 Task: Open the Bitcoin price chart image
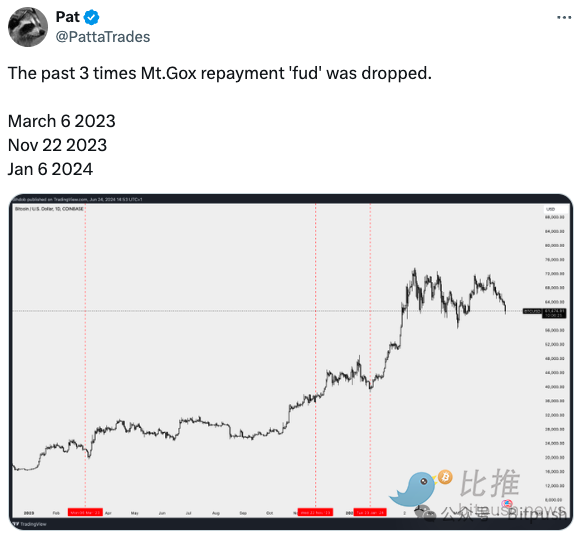click(x=291, y=362)
